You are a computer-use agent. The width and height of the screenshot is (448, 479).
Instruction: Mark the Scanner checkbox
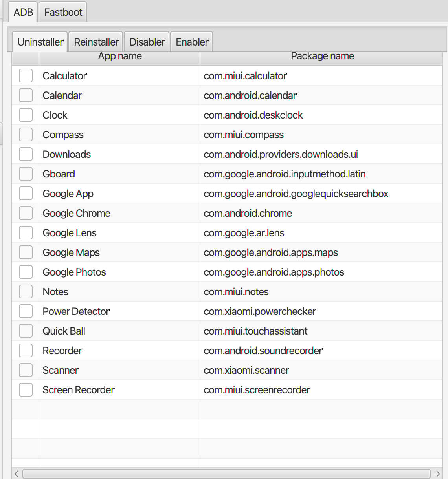pyautogui.click(x=26, y=370)
